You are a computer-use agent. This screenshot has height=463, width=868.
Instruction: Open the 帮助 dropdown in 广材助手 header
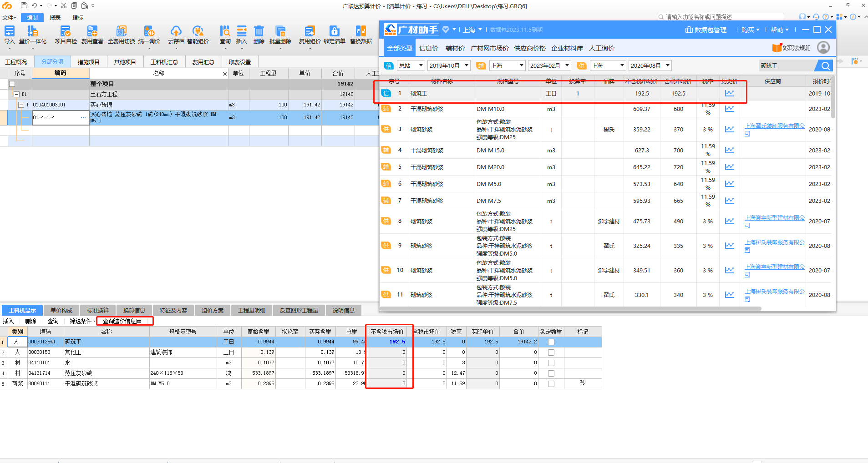(779, 30)
